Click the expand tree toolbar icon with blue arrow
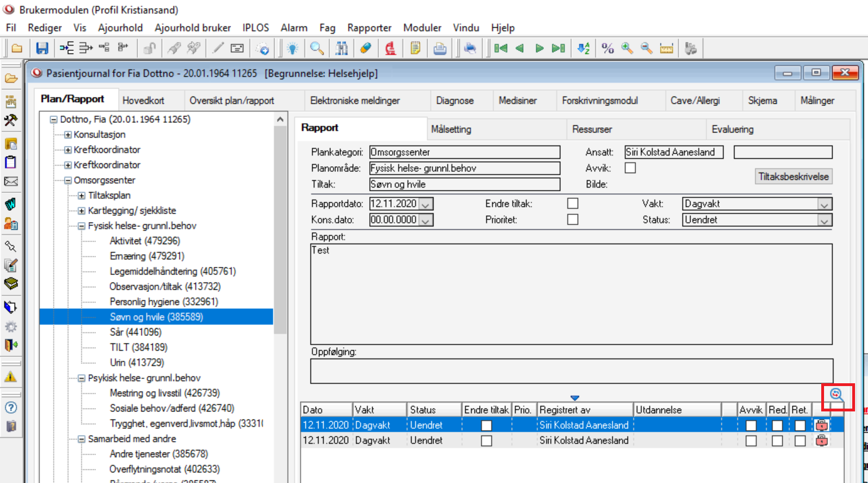 pos(67,48)
